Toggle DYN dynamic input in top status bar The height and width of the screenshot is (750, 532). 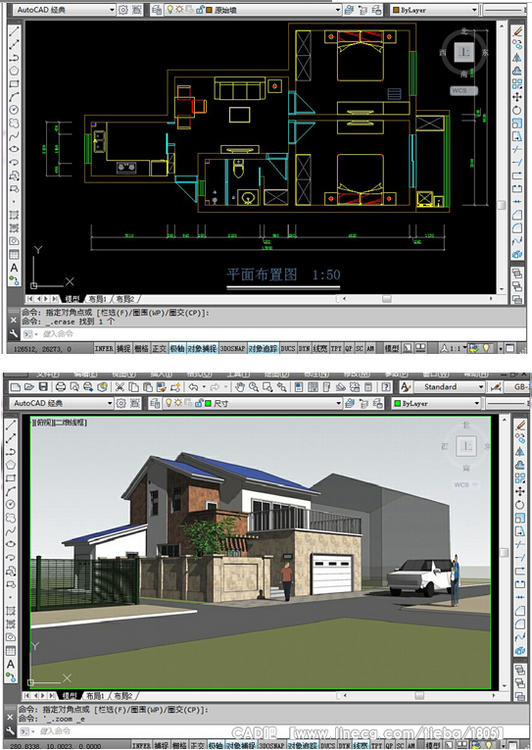304,349
